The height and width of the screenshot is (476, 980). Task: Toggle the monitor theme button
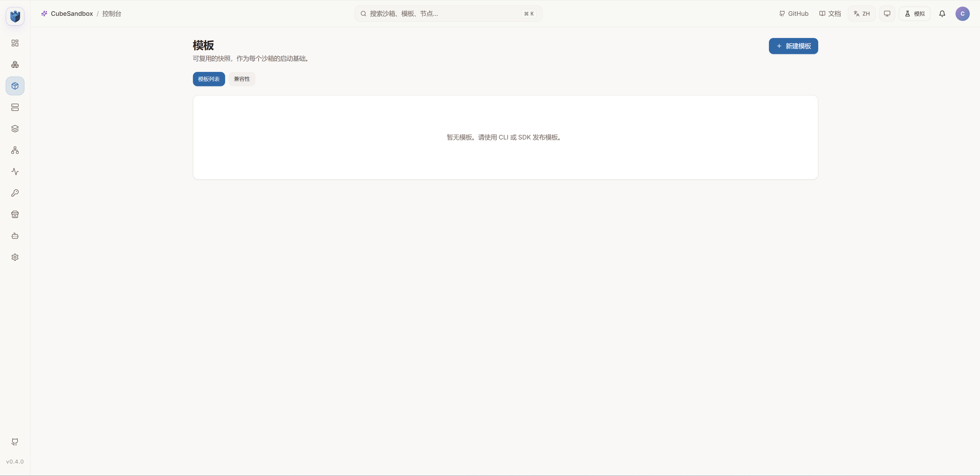point(887,14)
